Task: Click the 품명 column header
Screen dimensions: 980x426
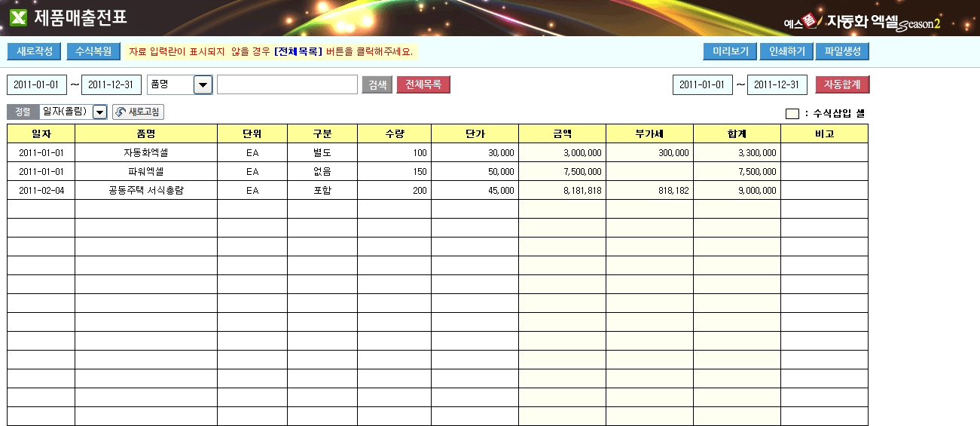Action: tap(146, 133)
